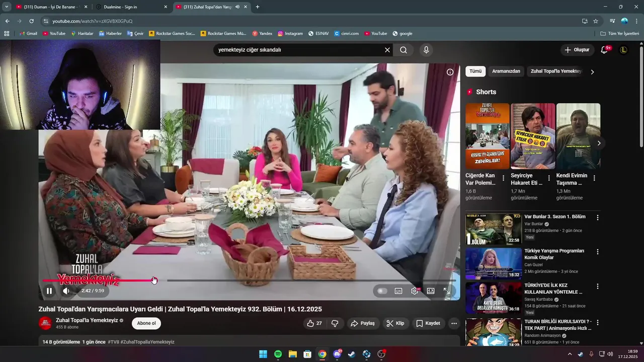Open Zuhal Topal'la Yemekteyiz channel name
The width and height of the screenshot is (644, 362).
click(x=87, y=320)
